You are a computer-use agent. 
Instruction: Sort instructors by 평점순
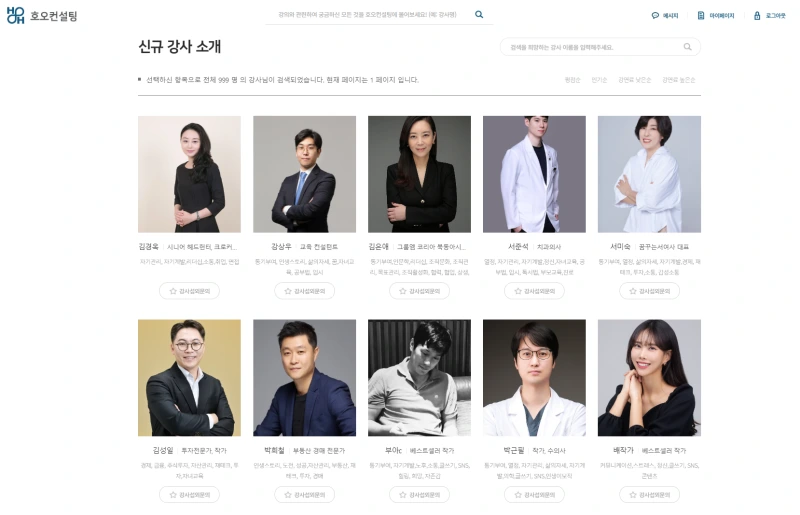[572, 80]
